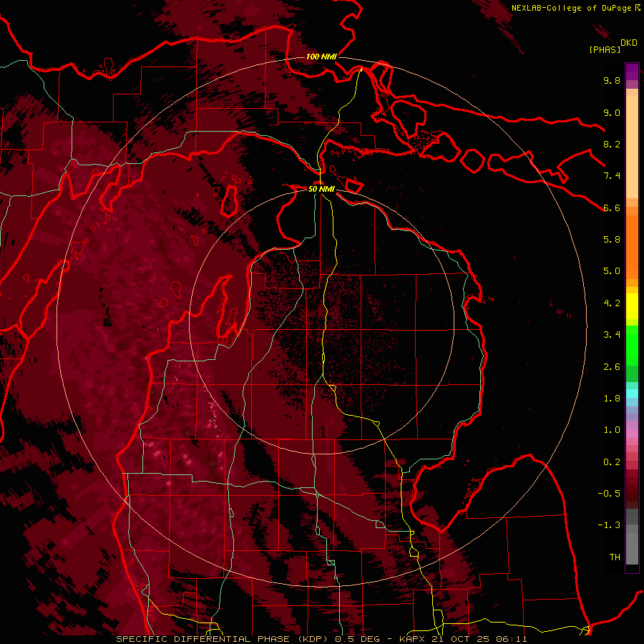Click the orange segment of the color bar

(632, 246)
